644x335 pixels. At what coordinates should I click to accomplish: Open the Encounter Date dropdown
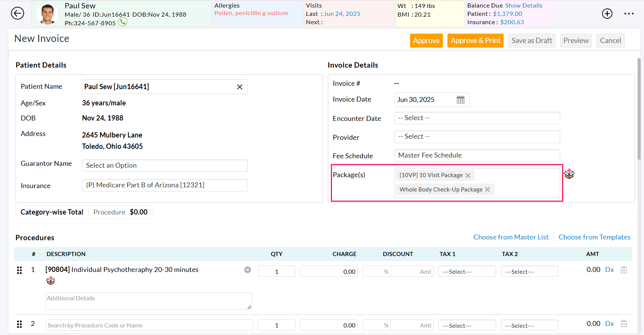pos(477,118)
